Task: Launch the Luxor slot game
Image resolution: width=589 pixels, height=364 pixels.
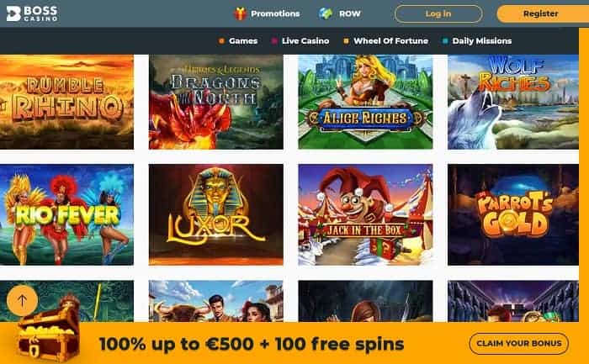Action: click(x=216, y=214)
